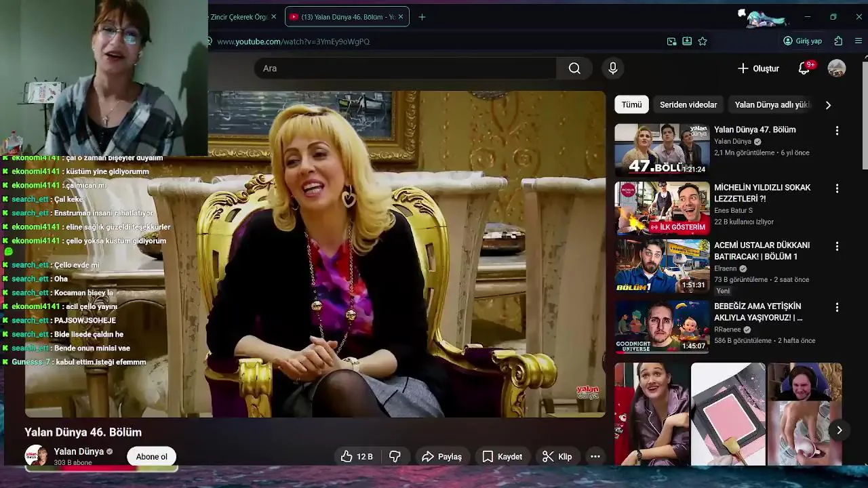Viewport: 868px width, 488px height.
Task: Subscribe with the Abone ol button
Action: (152, 457)
